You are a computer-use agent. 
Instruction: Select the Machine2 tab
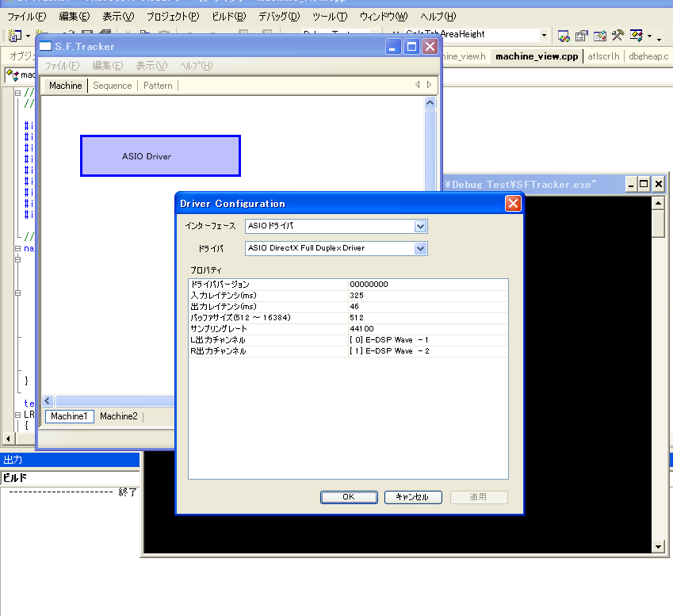coord(118,416)
